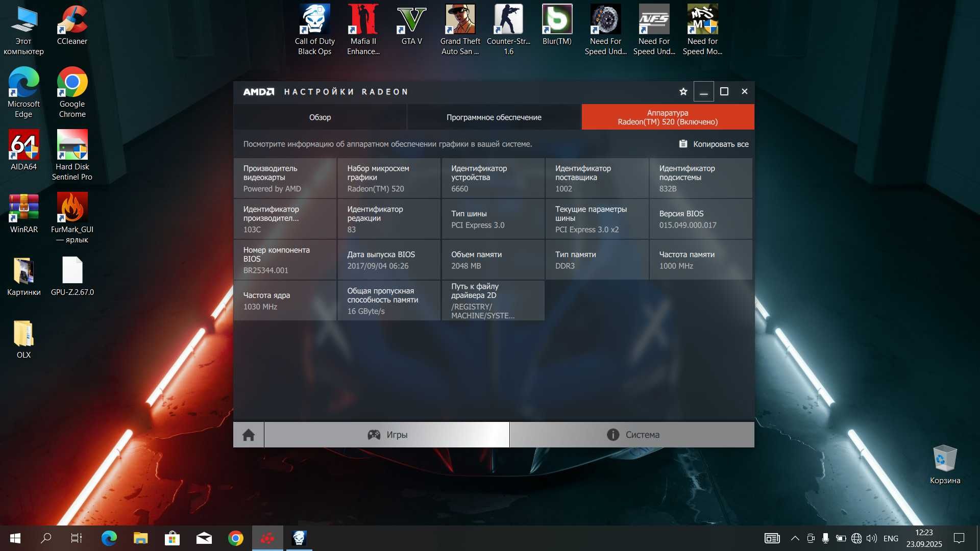The width and height of the screenshot is (980, 551).
Task: Open the Игры section
Action: (387, 435)
